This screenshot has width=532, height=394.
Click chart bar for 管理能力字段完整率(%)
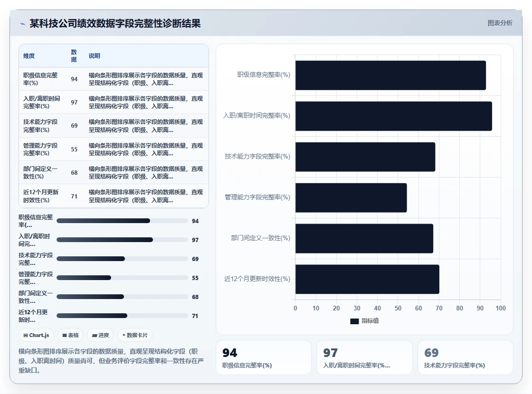[x=351, y=197]
